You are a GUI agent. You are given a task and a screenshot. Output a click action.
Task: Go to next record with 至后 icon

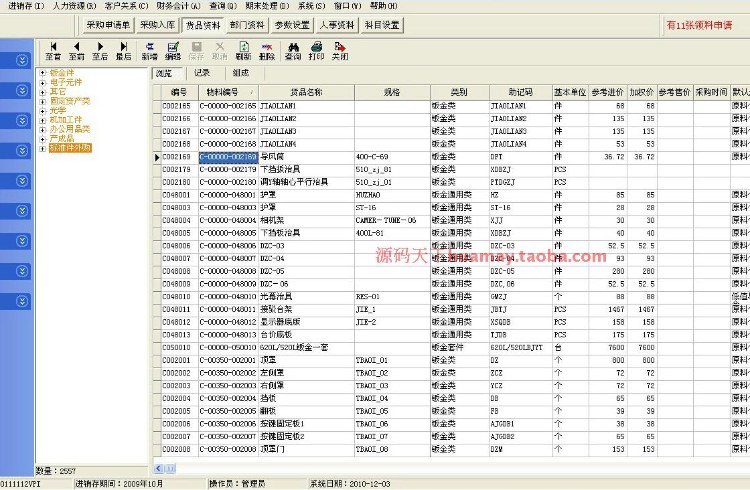coord(100,51)
